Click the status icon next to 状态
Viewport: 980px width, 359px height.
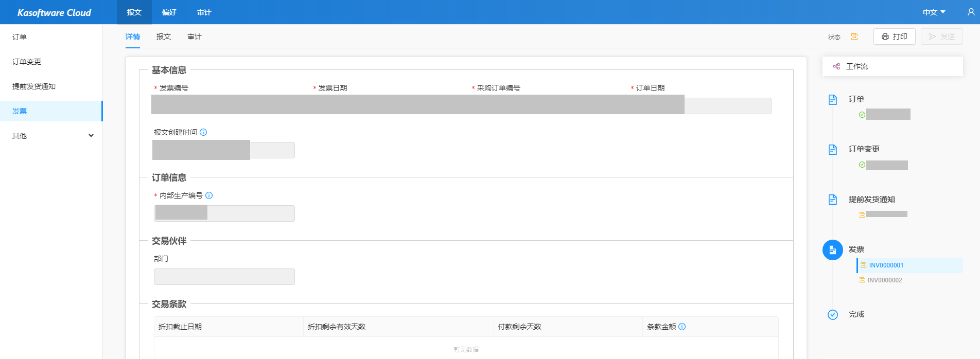854,37
